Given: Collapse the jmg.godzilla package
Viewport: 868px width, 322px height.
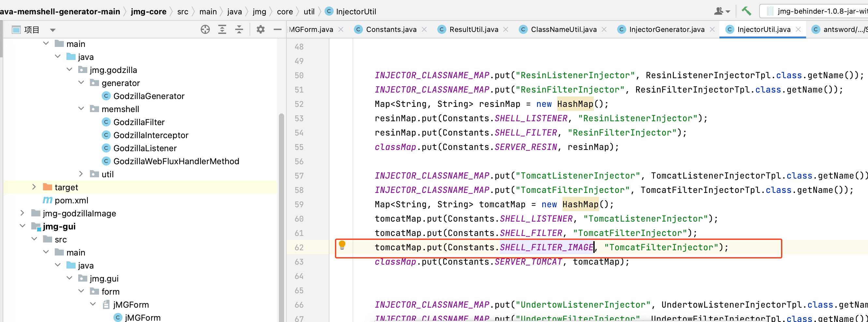Looking at the screenshot, I should (x=69, y=69).
